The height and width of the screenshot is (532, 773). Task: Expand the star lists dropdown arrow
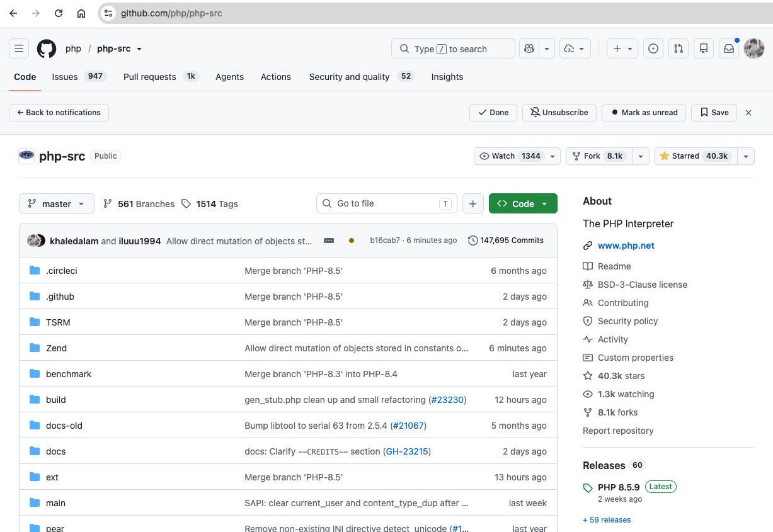coord(746,156)
